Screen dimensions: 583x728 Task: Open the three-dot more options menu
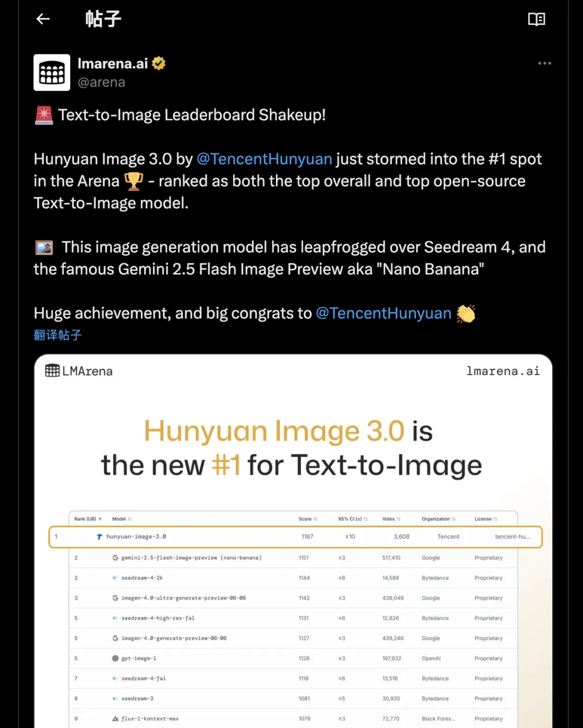(544, 63)
